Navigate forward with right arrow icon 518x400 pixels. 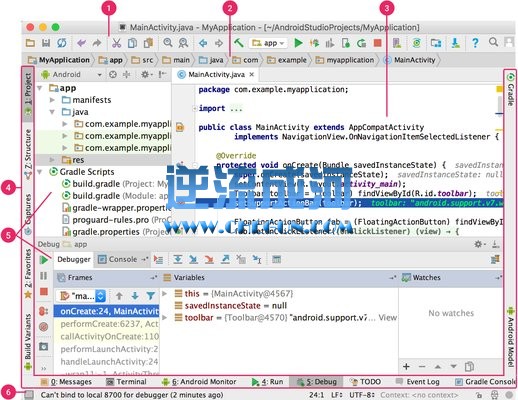(219, 43)
